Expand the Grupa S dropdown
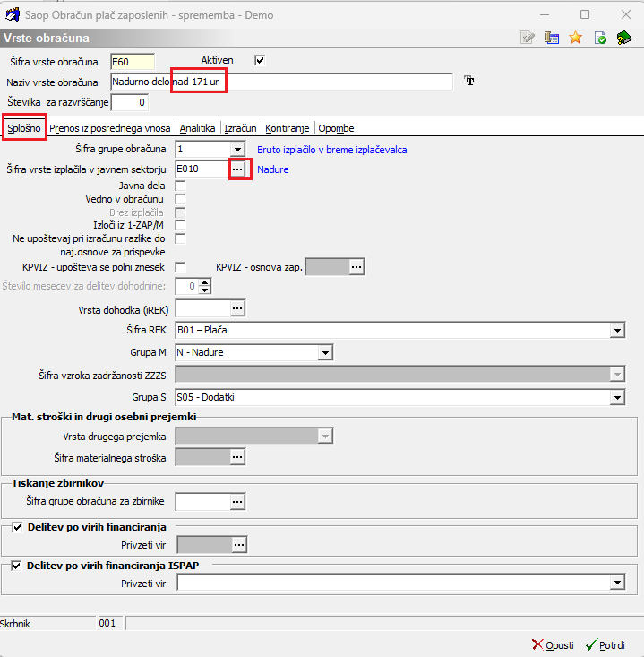The height and width of the screenshot is (657, 644). [x=617, y=397]
